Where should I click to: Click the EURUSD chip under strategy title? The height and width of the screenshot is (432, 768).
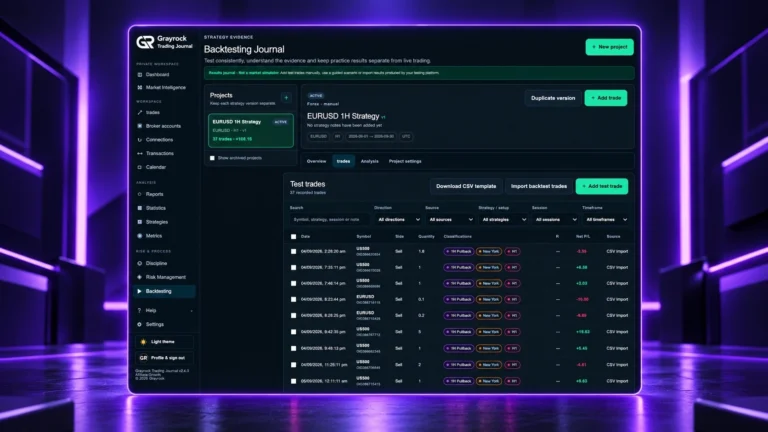coord(318,137)
